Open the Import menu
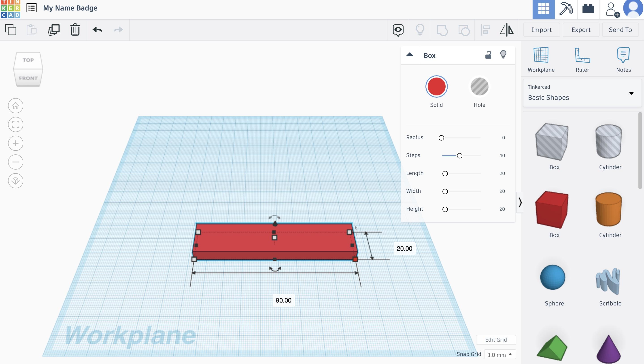The image size is (644, 364). click(x=542, y=29)
